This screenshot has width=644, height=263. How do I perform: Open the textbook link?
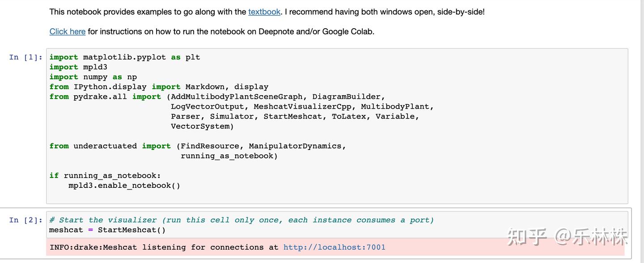coord(264,12)
